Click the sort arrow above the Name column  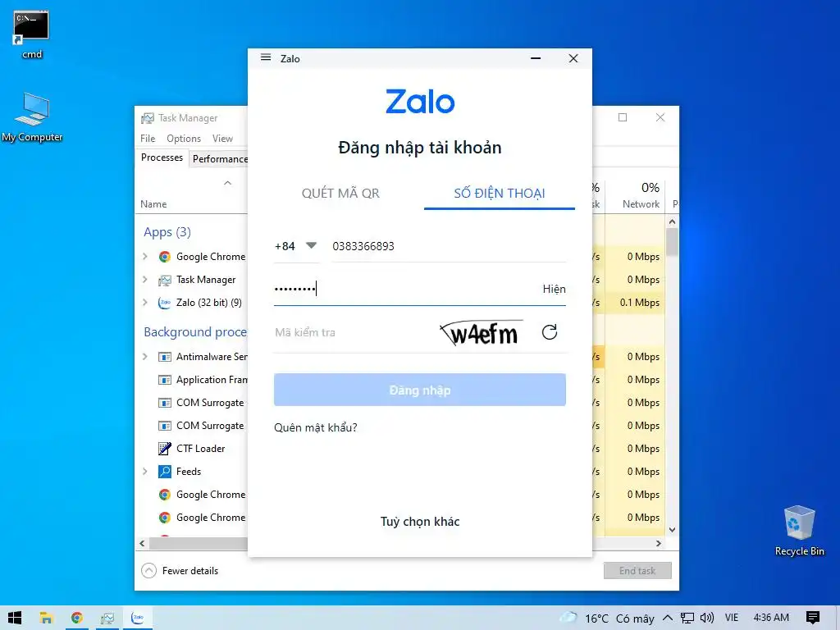point(228,183)
